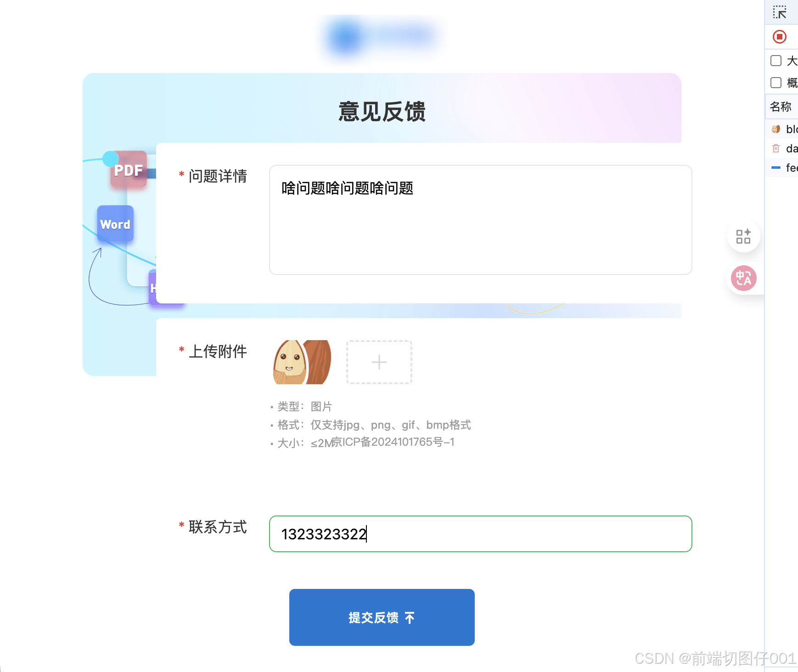Click the almond image request icon

[776, 129]
